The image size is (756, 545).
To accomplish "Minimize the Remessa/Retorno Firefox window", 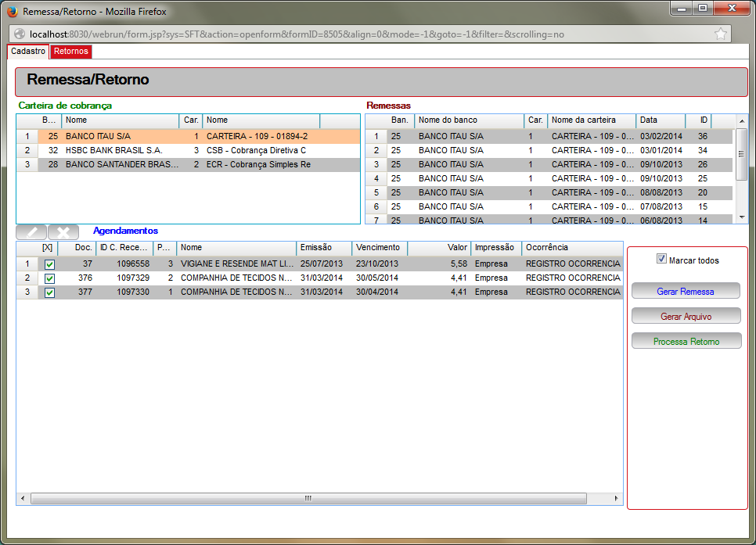I will pos(682,8).
